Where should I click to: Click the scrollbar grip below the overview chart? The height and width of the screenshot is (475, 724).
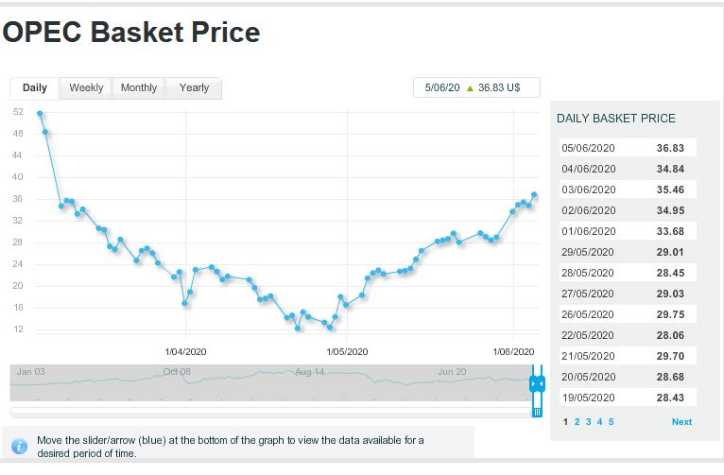537,411
